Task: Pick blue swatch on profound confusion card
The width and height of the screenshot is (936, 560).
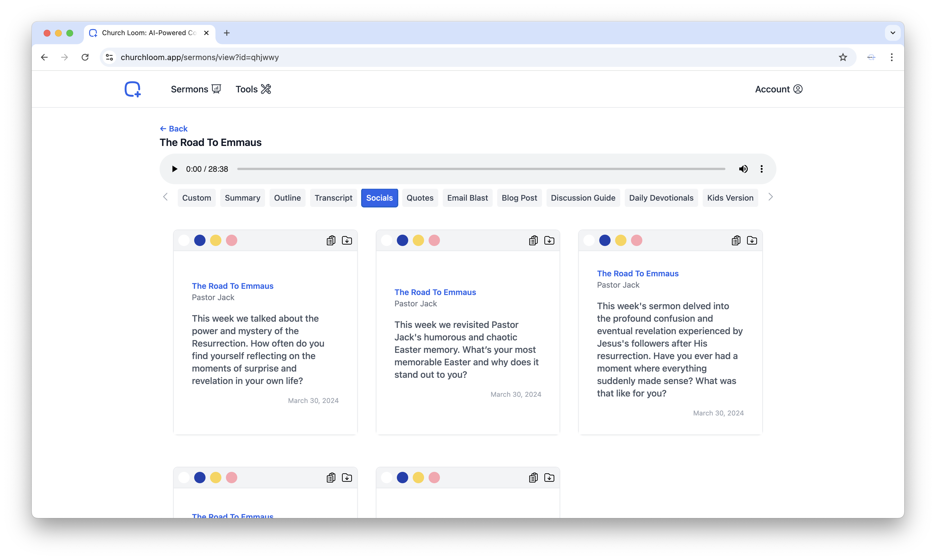Action: click(x=605, y=240)
